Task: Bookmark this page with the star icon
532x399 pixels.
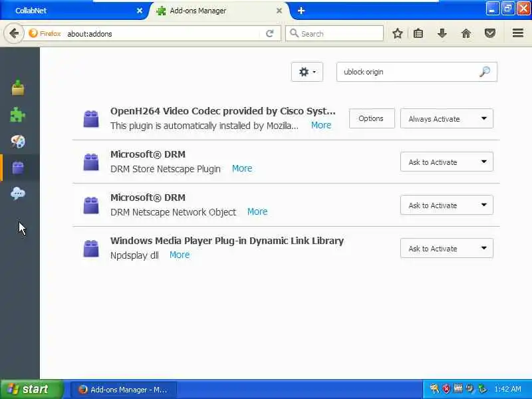Action: click(397, 33)
